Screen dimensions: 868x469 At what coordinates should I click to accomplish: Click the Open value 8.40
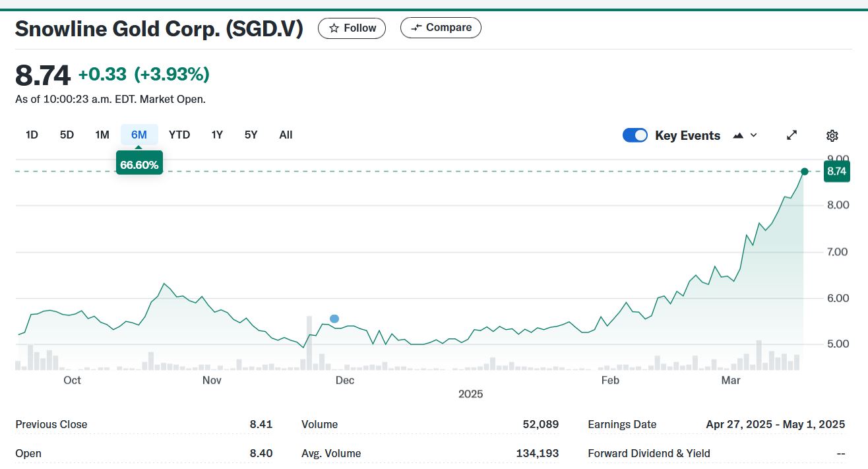coord(261,453)
